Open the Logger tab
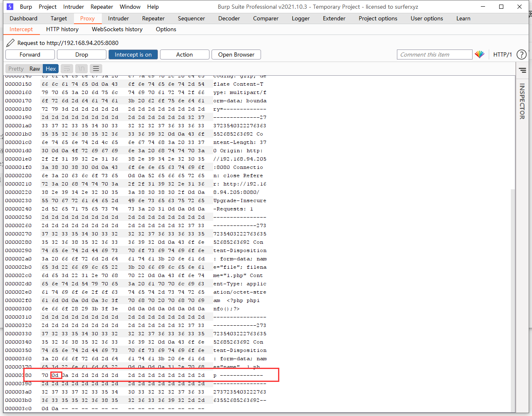This screenshot has height=416, width=532. click(x=300, y=18)
